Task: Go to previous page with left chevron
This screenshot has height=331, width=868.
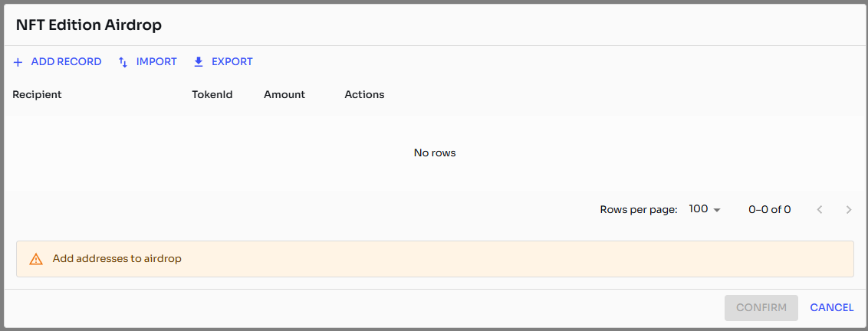Action: click(820, 209)
